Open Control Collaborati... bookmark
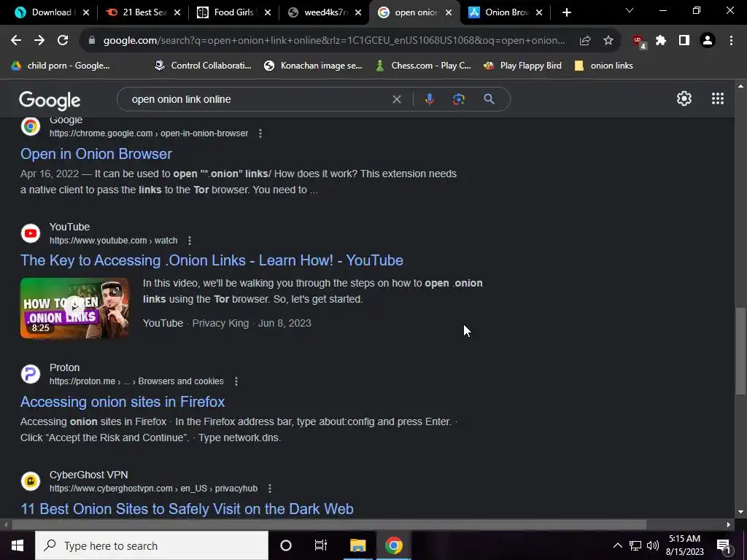 203,66
